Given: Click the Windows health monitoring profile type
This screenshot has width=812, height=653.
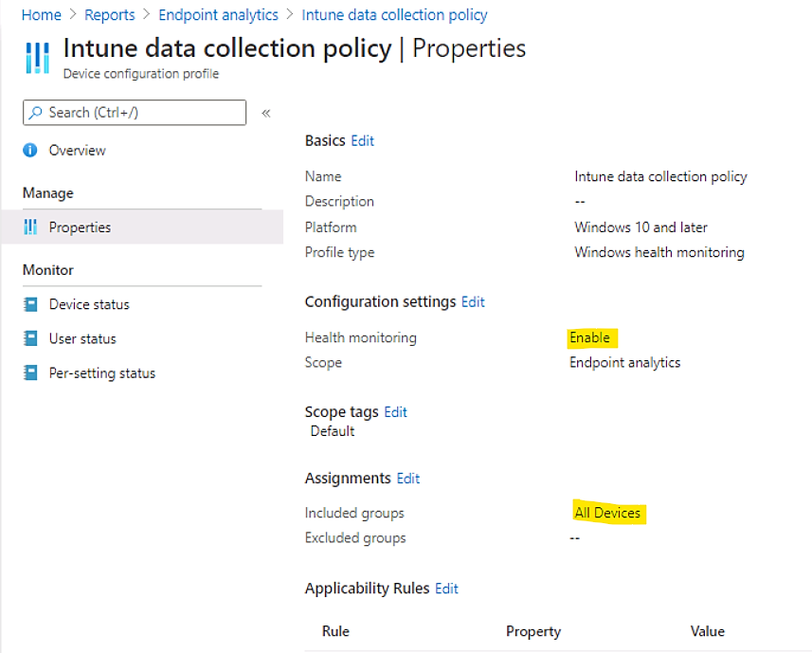Looking at the screenshot, I should (x=659, y=252).
